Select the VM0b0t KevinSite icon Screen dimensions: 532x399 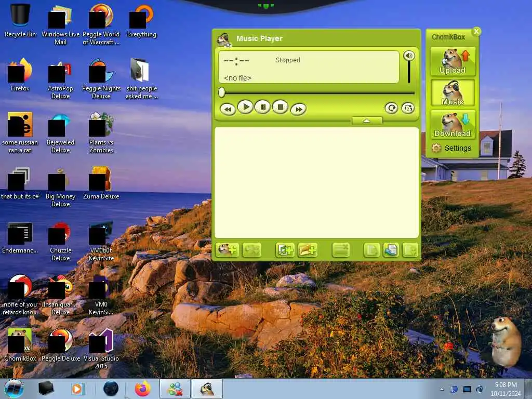[x=101, y=241]
